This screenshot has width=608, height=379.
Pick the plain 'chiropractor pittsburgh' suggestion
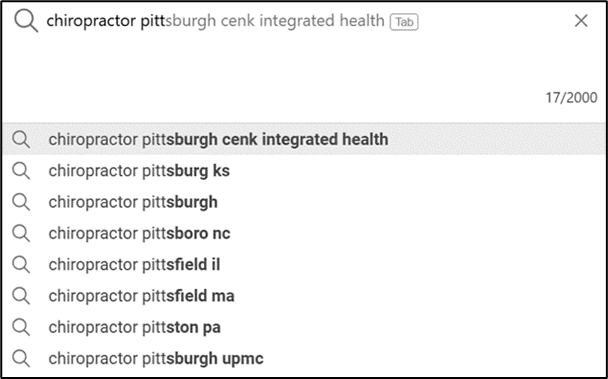coord(304,202)
